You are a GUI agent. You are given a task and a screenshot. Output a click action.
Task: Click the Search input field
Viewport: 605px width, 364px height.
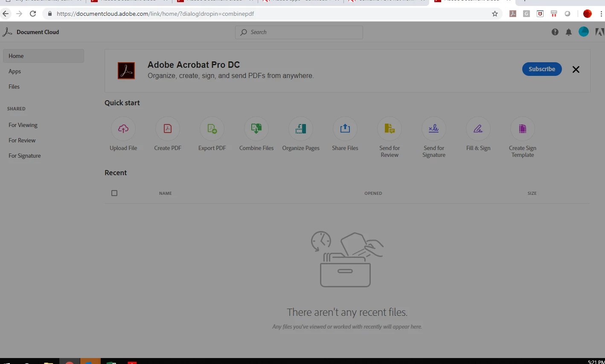(299, 32)
